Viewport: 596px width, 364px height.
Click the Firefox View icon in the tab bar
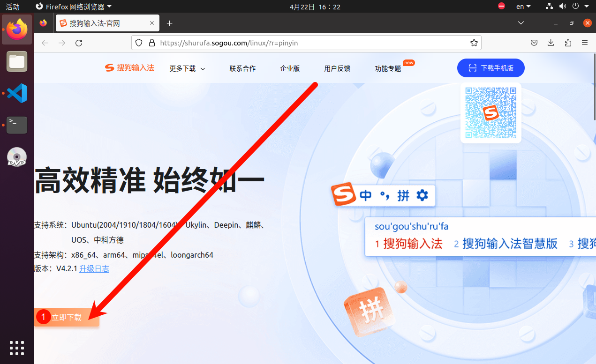click(x=44, y=23)
